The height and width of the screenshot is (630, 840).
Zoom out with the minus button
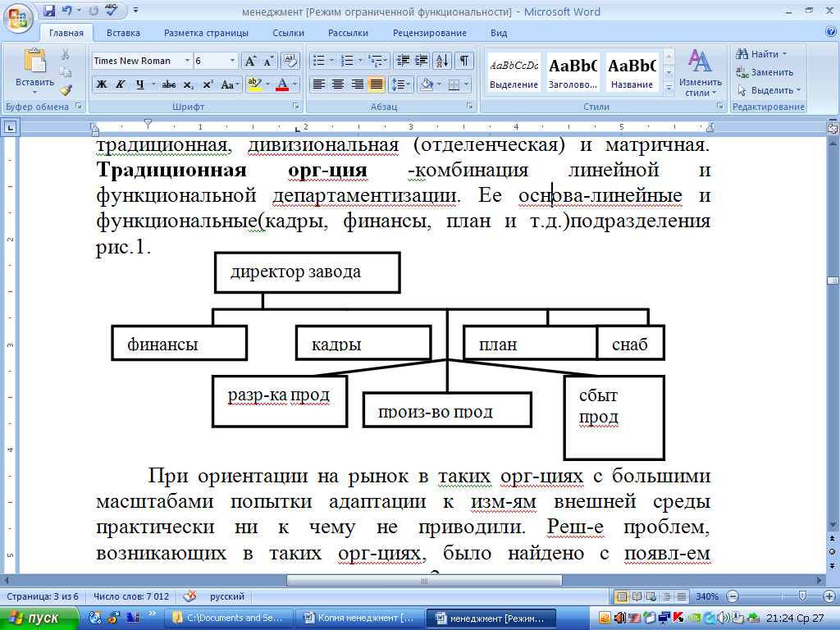point(733,596)
